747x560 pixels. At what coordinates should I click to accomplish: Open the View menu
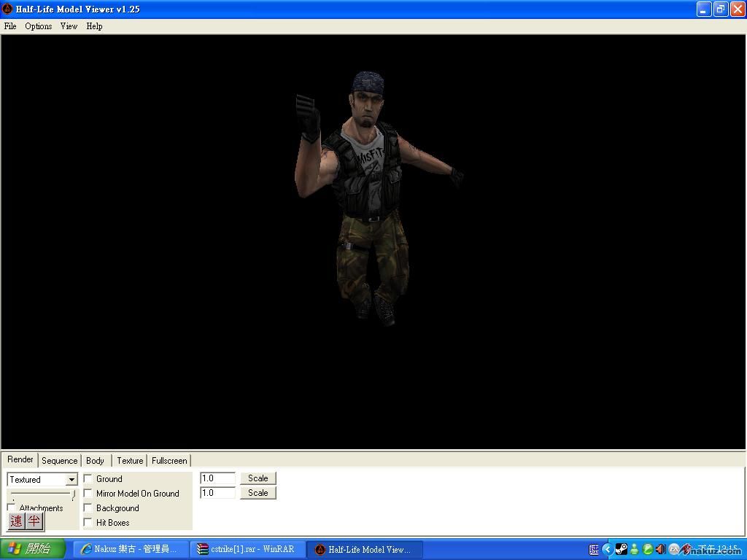(69, 26)
